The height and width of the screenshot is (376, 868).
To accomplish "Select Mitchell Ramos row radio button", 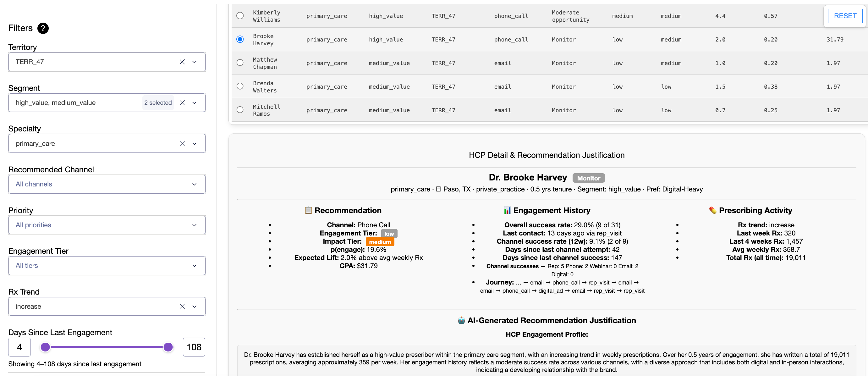I will (240, 110).
